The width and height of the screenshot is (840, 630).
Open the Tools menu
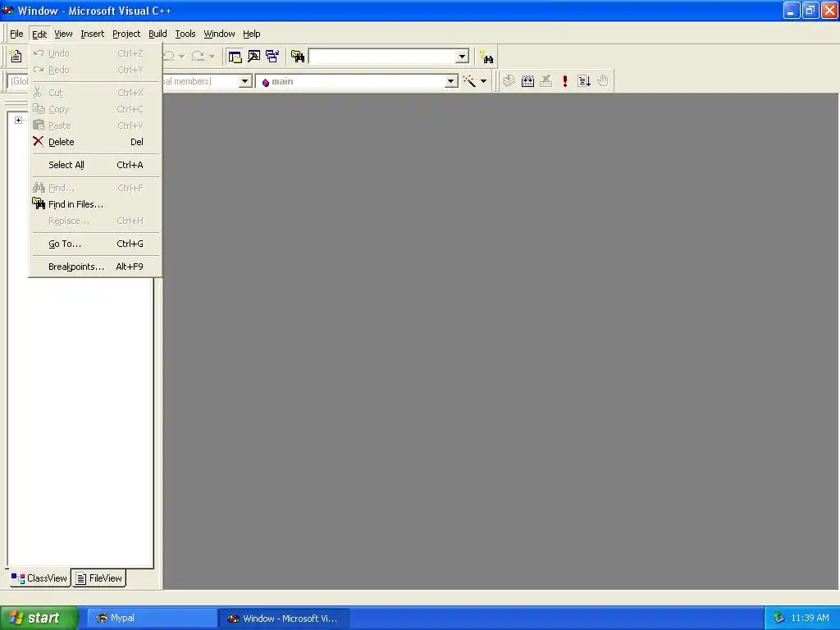tap(185, 34)
